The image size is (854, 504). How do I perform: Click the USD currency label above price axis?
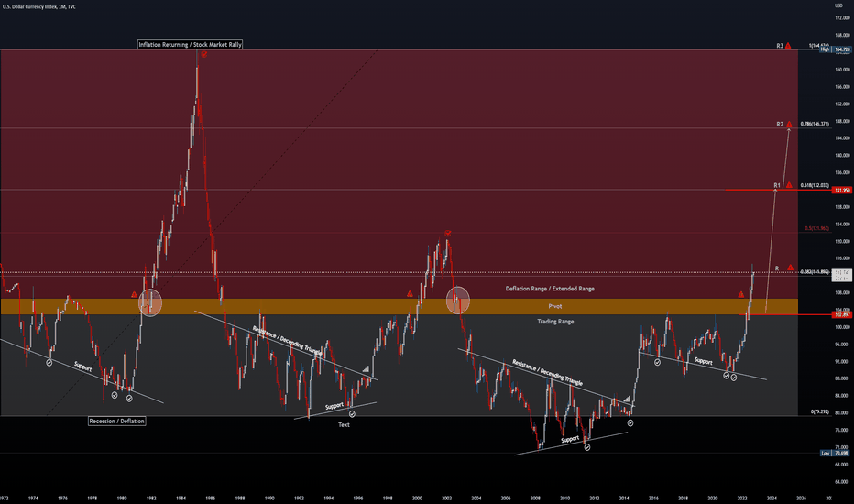pyautogui.click(x=838, y=5)
